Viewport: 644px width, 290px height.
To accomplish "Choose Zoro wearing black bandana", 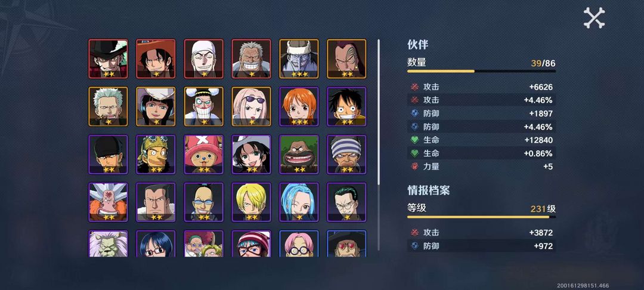I will (108, 155).
